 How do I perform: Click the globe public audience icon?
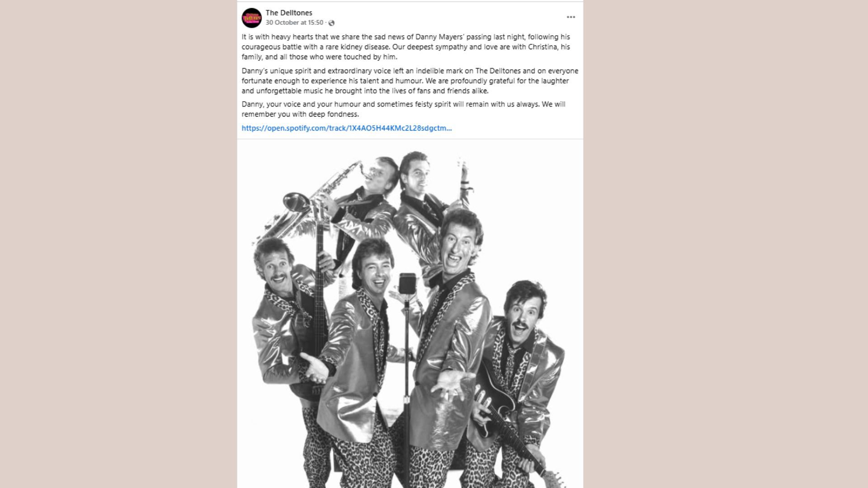(331, 23)
